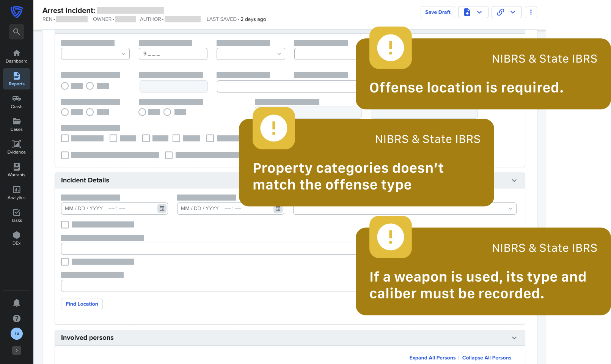
Task: Click the Save Draft button
Action: tap(437, 12)
